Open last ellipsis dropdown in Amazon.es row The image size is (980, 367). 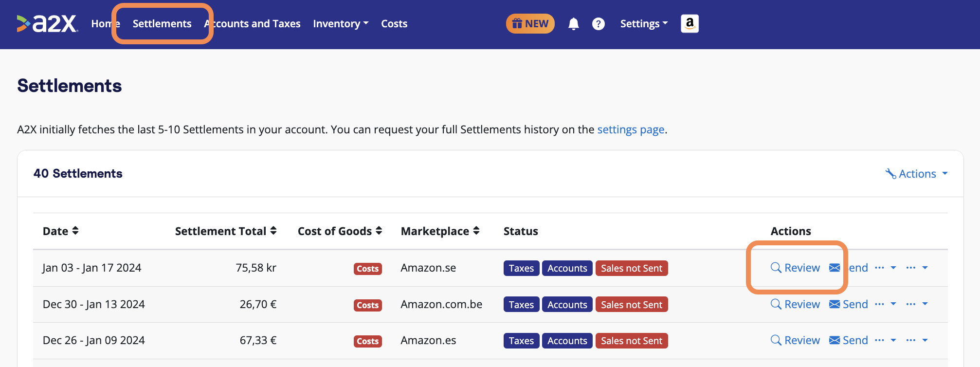tap(917, 340)
